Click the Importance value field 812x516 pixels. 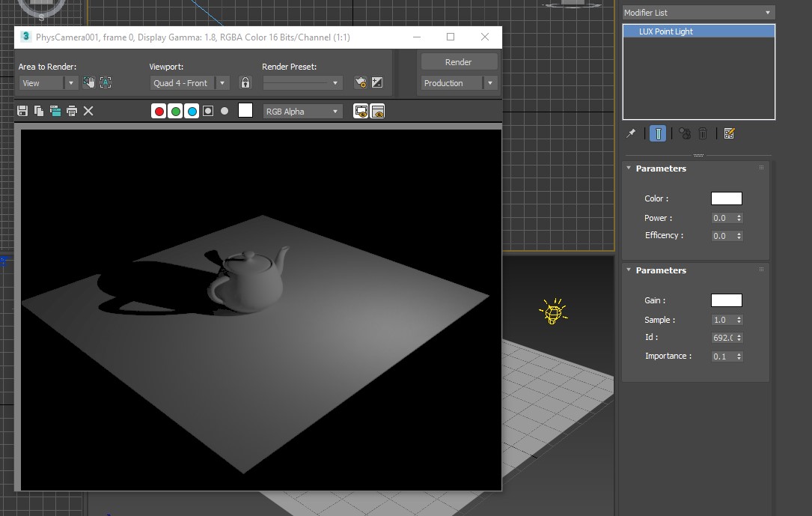[722, 356]
